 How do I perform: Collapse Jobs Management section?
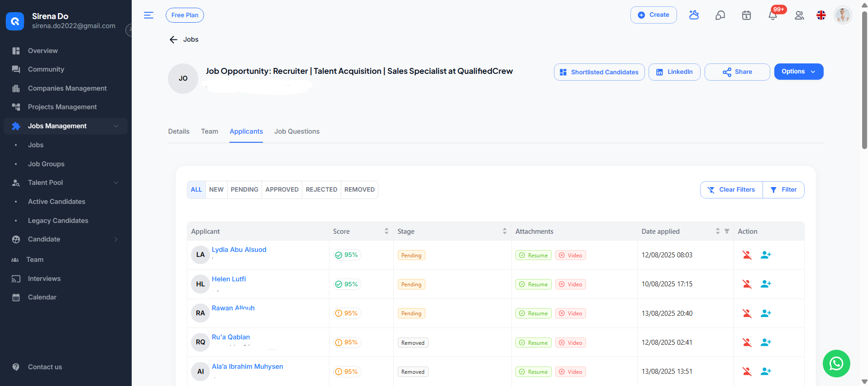coord(66,126)
